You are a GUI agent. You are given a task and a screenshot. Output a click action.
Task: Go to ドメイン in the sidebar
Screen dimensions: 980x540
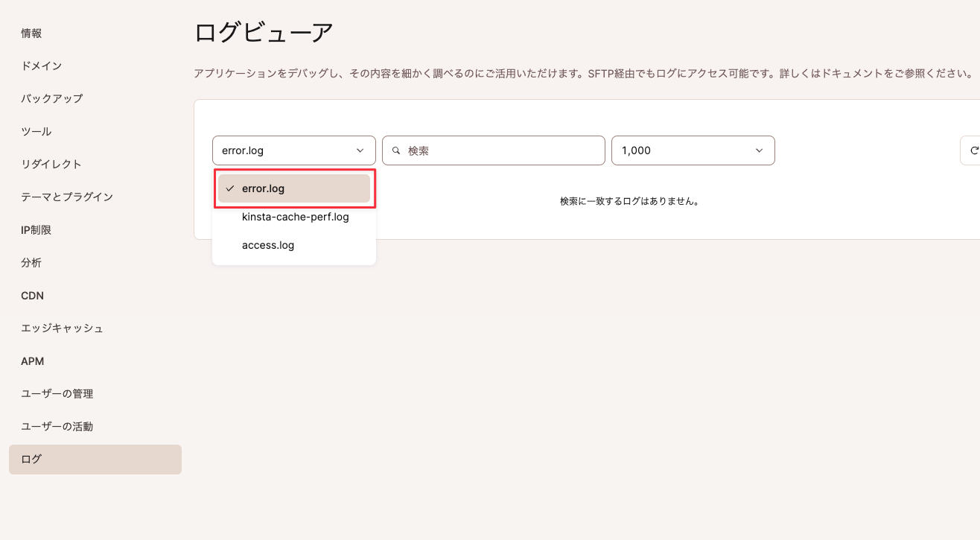[x=41, y=66]
